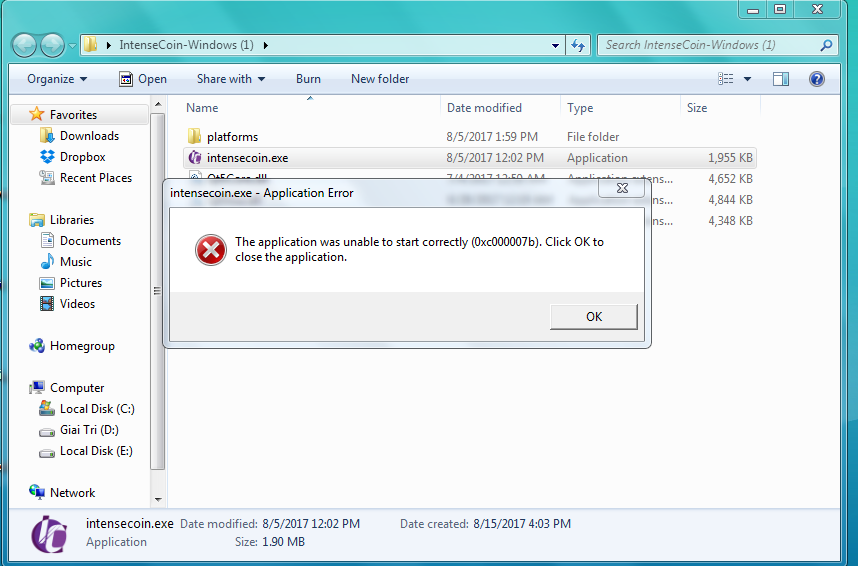Open Recent Places in Favorites
Viewport: 858px width, 566px height.
[x=96, y=178]
